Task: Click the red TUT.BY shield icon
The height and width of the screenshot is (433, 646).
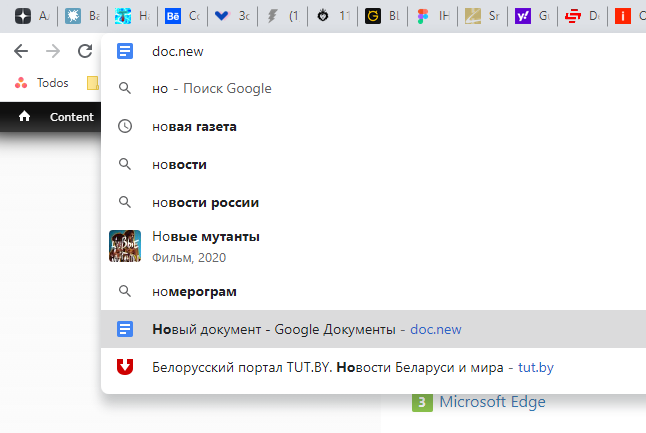Action: point(125,367)
